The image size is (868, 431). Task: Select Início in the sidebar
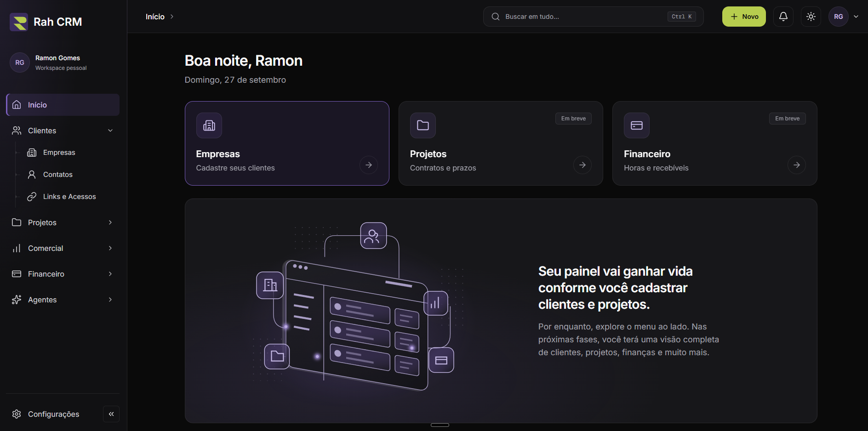click(63, 105)
